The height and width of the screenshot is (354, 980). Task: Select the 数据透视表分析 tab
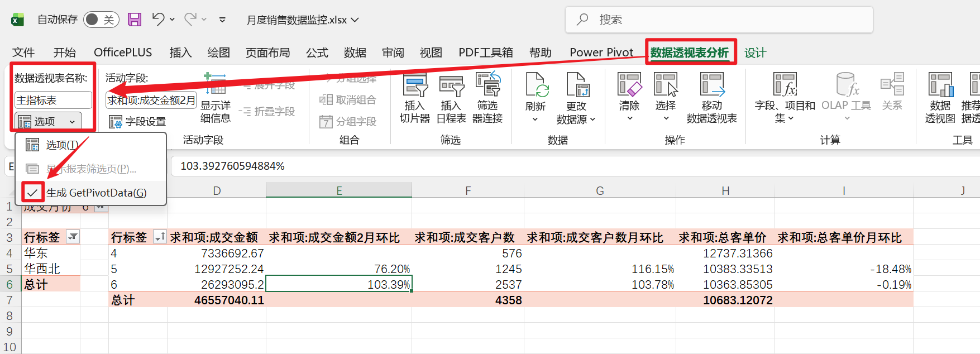tap(689, 52)
